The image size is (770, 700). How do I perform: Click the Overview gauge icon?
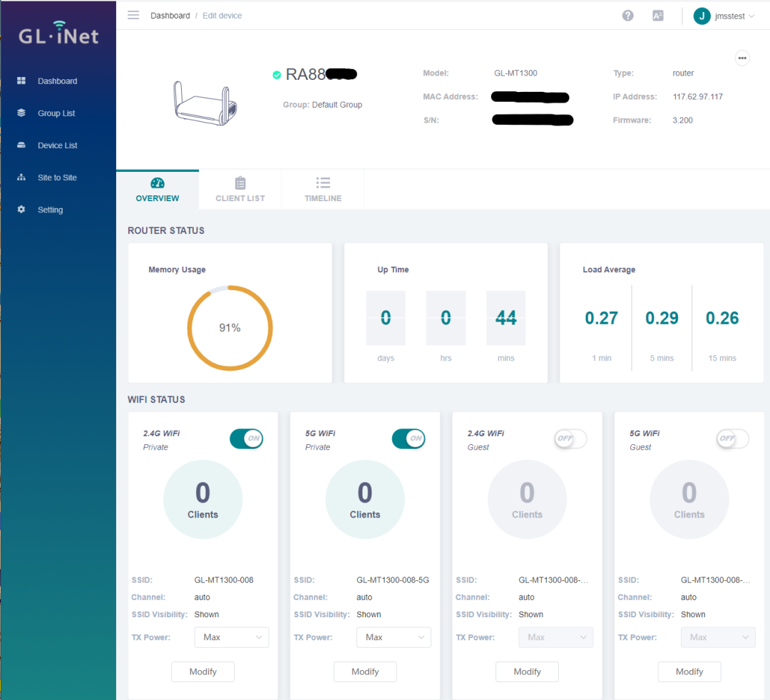coord(157,183)
